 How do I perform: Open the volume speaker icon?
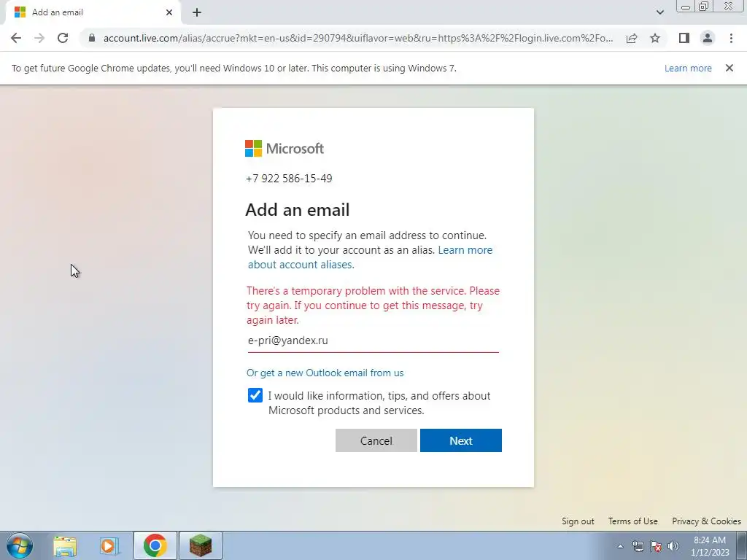coord(673,546)
